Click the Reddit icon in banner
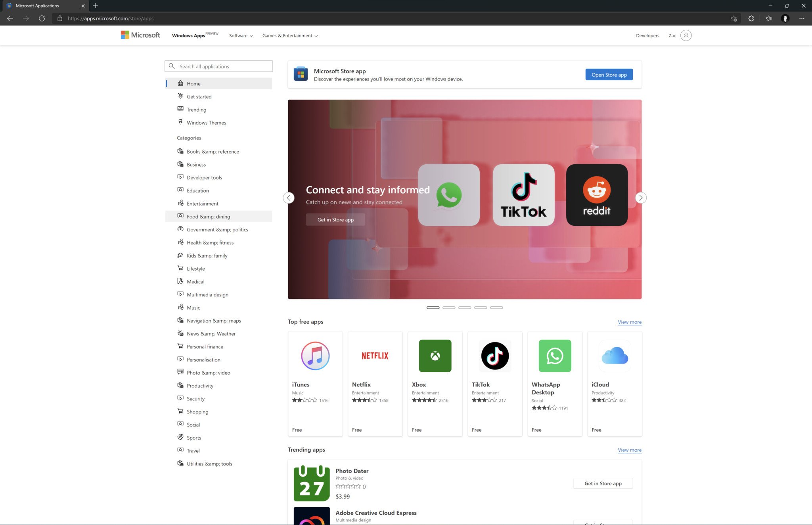 (x=597, y=195)
